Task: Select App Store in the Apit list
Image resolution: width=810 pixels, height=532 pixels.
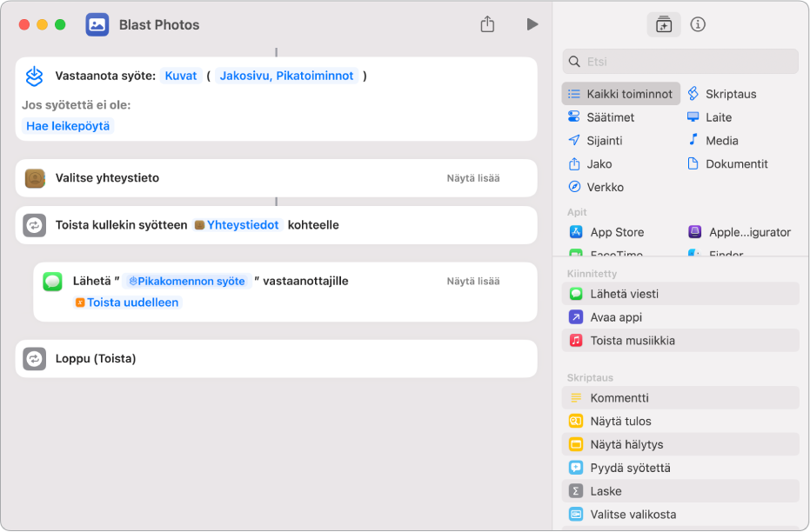Action: tap(617, 232)
